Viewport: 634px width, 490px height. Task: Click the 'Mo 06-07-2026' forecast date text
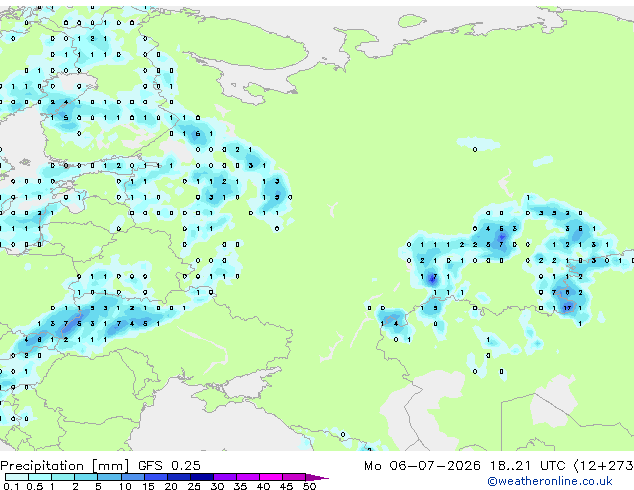pos(423,466)
